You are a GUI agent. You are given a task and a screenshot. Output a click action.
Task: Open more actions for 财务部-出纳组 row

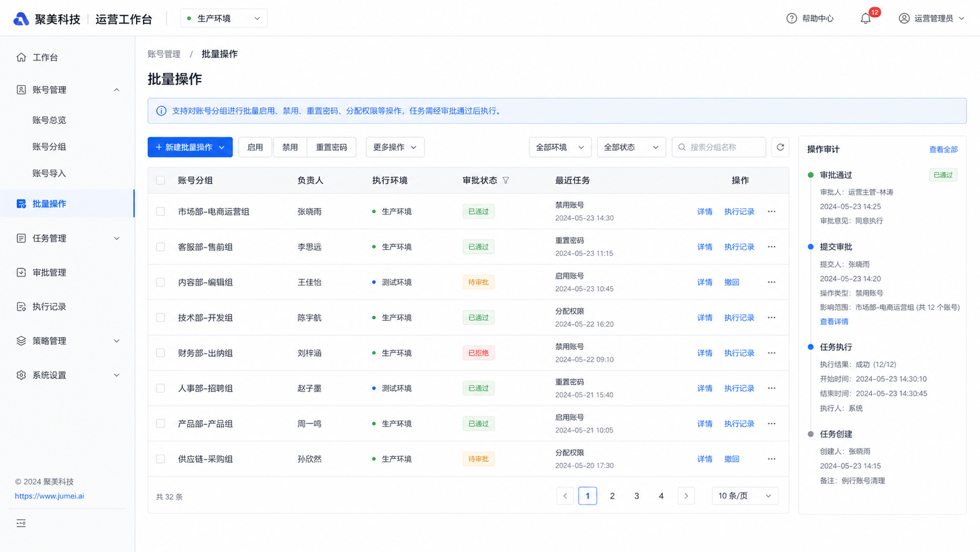(771, 353)
